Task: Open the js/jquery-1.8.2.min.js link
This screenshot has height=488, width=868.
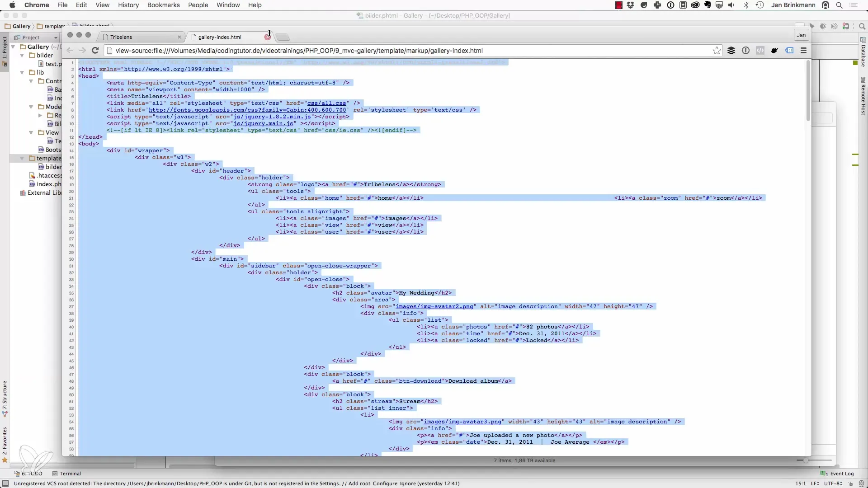Action: pos(272,117)
